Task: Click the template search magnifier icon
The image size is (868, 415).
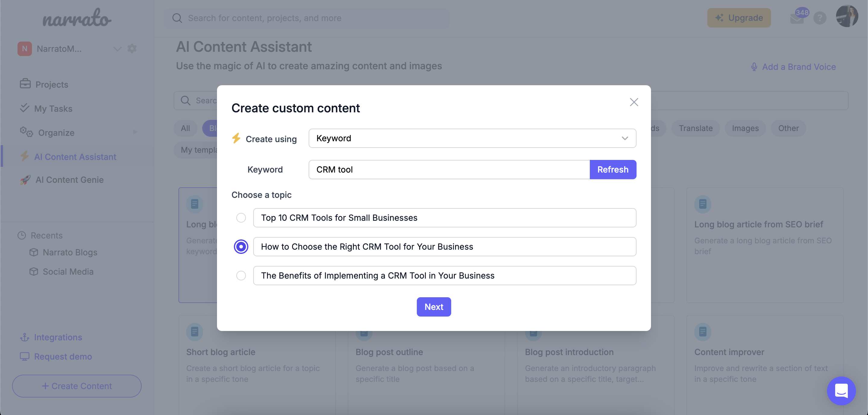Action: (185, 100)
